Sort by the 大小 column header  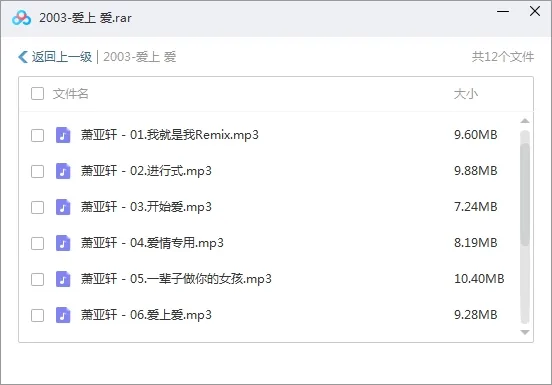click(466, 94)
